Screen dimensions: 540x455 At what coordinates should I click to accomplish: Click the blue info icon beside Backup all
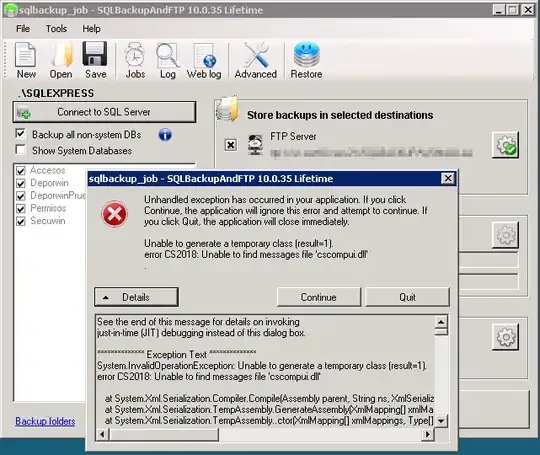click(x=165, y=135)
